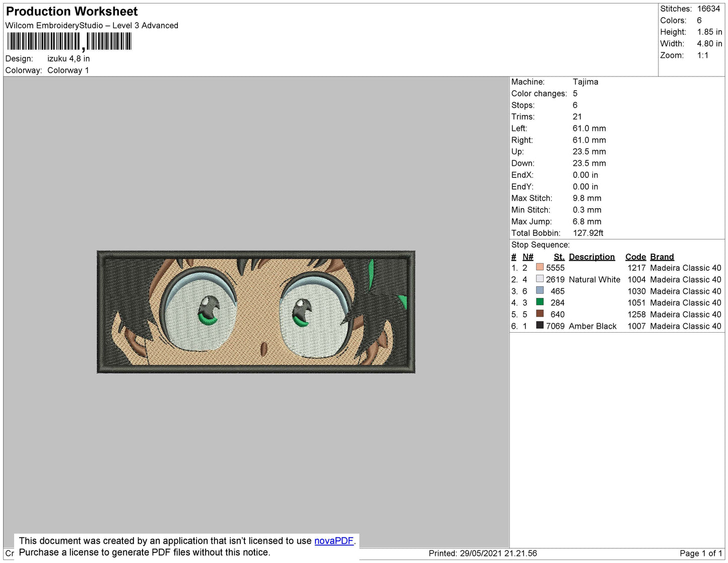Click the 'Code' column header
Image resolution: width=728 pixels, height=563 pixels.
coord(636,257)
